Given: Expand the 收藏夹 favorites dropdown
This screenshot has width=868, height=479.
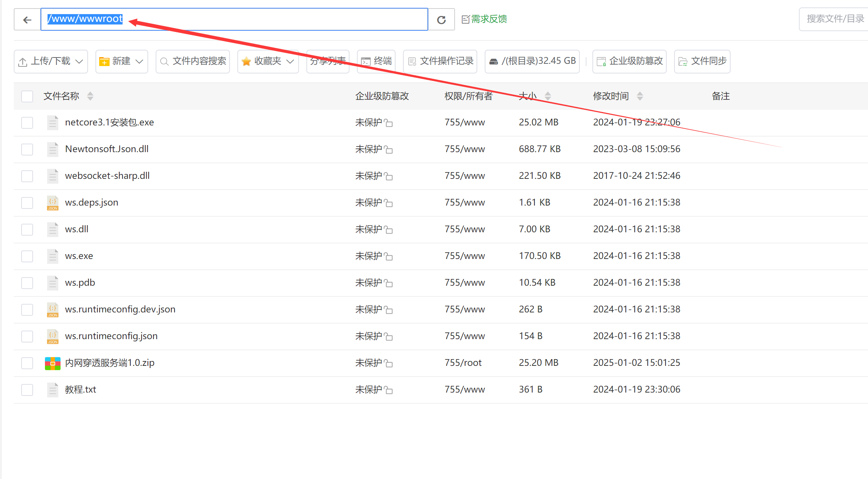Looking at the screenshot, I should click(x=268, y=61).
